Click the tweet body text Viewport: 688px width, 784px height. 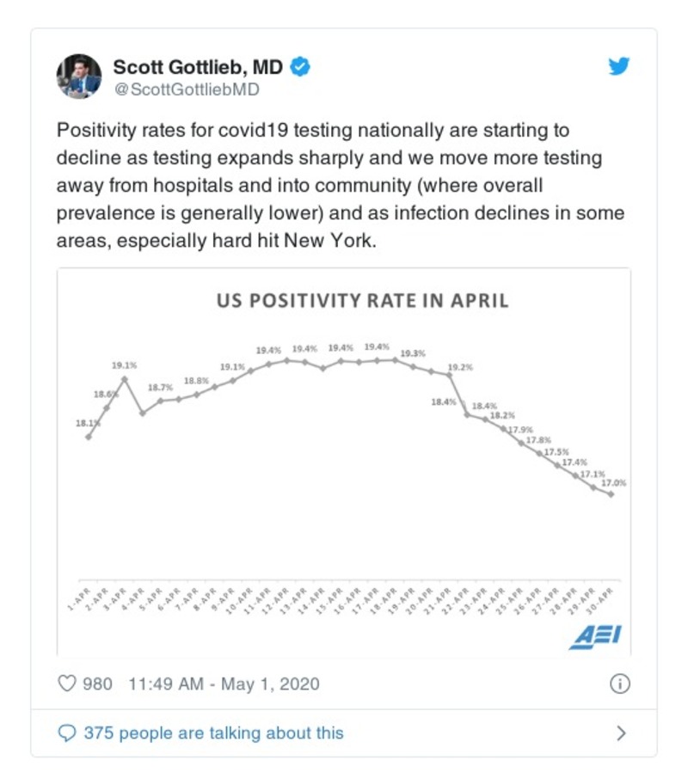(x=340, y=186)
